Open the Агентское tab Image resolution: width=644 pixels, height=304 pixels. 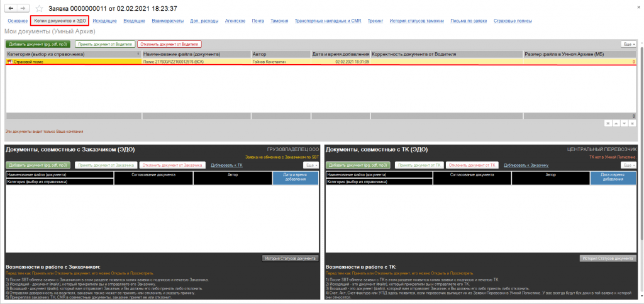[x=235, y=21]
